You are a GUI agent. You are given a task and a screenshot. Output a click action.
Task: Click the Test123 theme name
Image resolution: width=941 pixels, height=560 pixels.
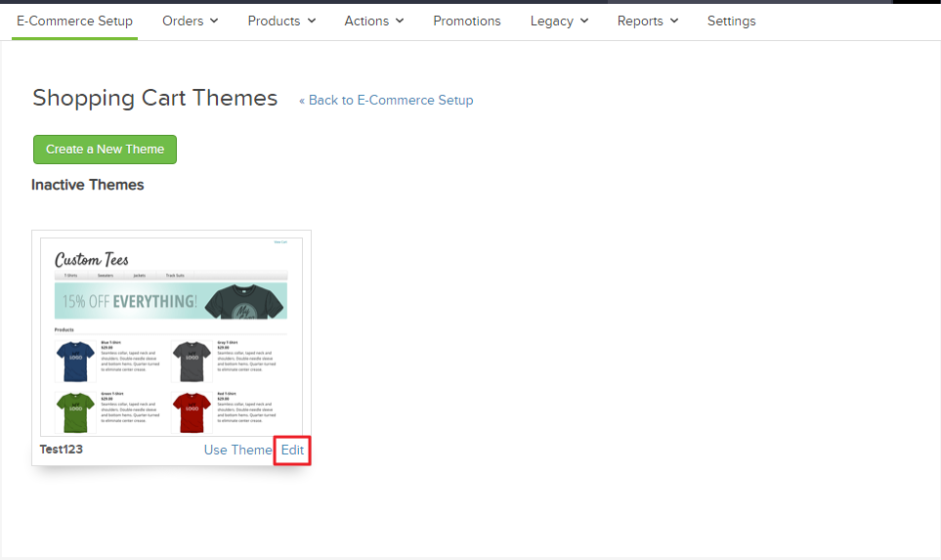coord(62,450)
